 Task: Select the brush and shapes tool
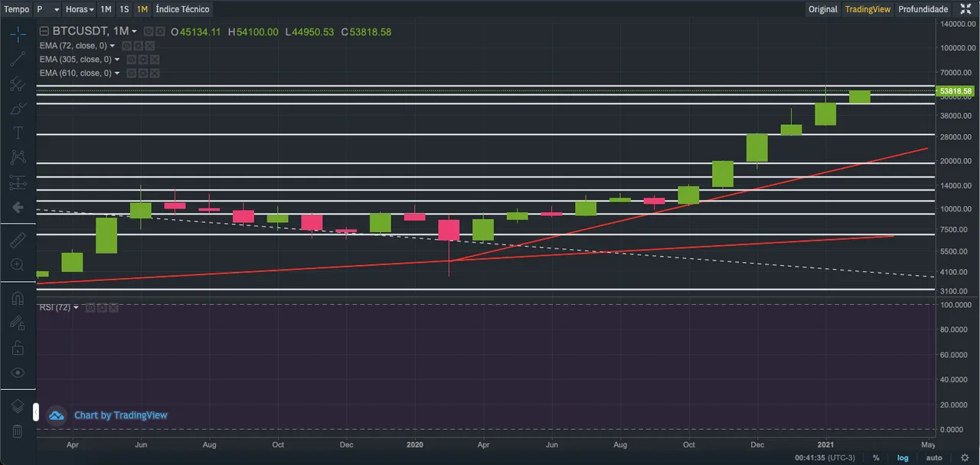pyautogui.click(x=18, y=109)
